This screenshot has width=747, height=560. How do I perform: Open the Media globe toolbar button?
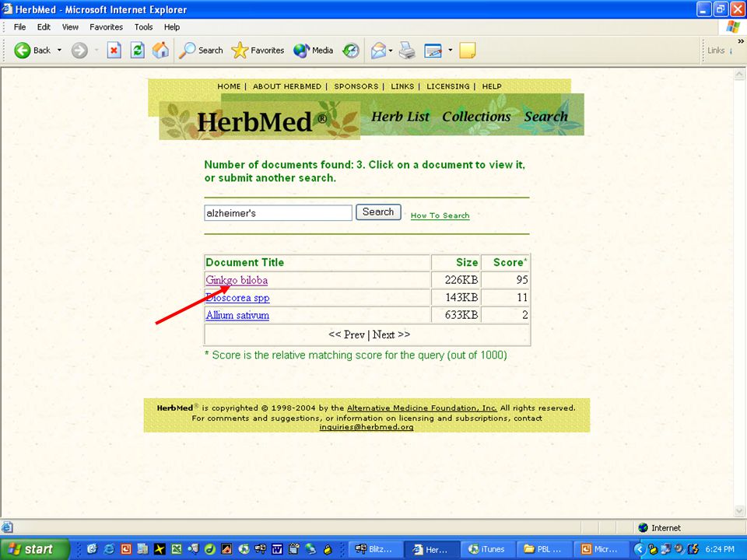coord(313,50)
